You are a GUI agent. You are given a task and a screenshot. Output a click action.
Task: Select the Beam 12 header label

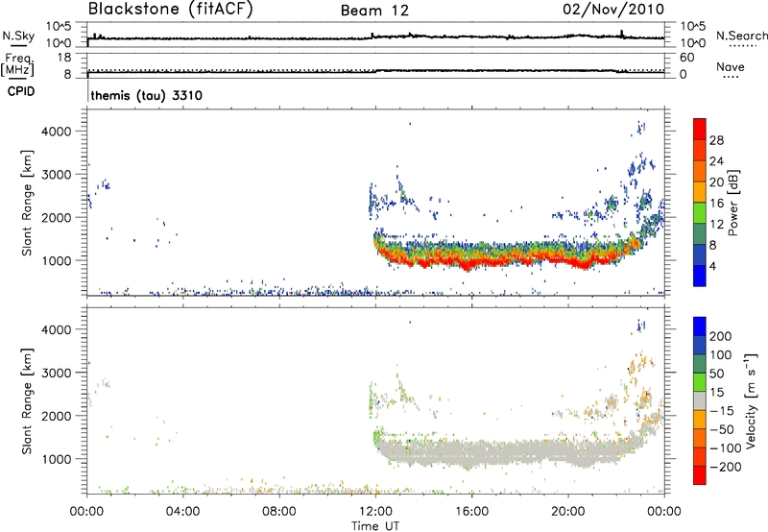tap(374, 11)
